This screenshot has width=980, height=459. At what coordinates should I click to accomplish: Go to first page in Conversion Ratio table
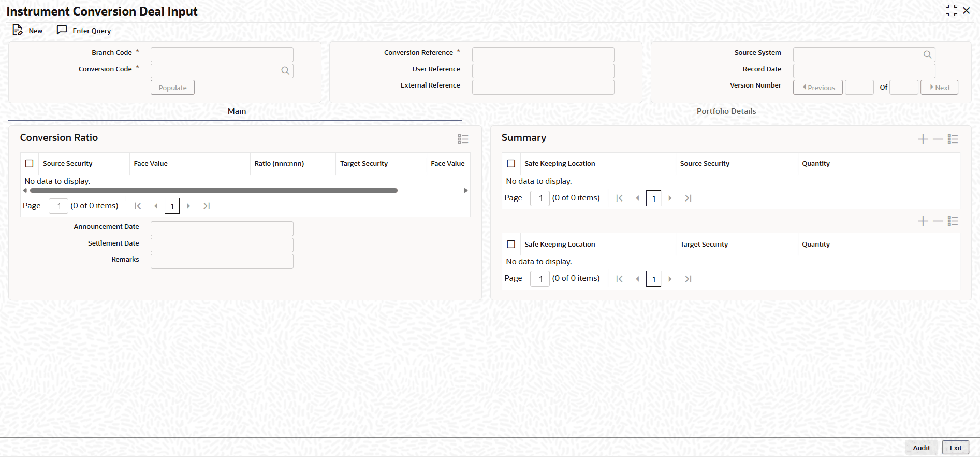(138, 206)
